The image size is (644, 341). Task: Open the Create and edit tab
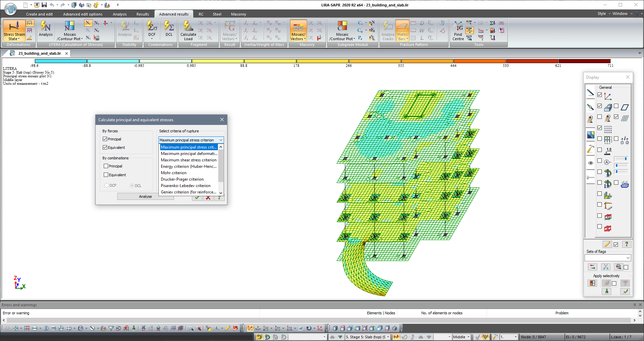(x=39, y=14)
